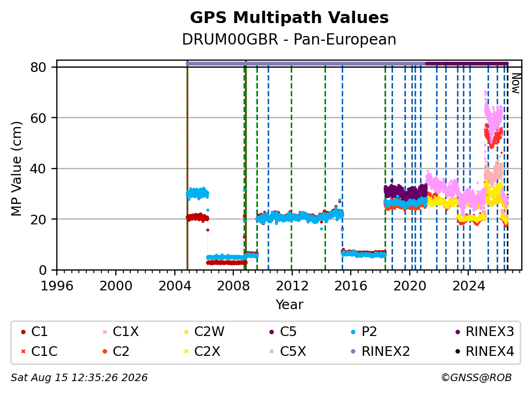Click the Now marker label
The height and width of the screenshot is (394, 532).
point(516,84)
